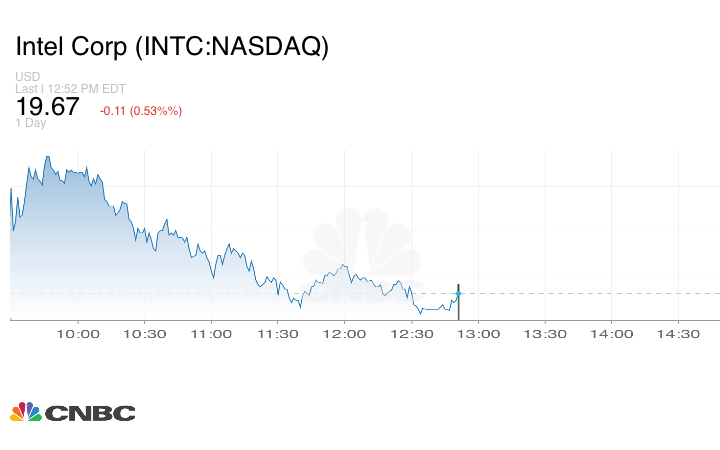Click the red -0.11 (0.53%) change

point(141,110)
